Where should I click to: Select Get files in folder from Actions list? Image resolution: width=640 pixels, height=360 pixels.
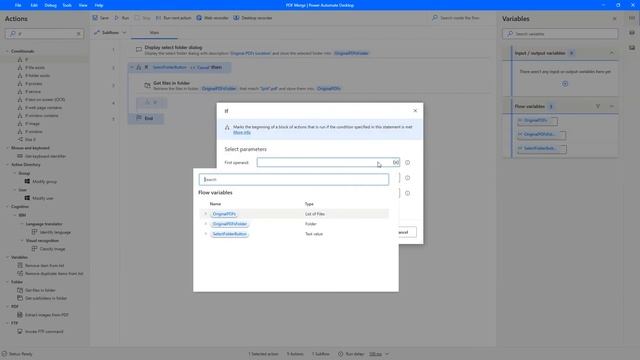click(x=40, y=290)
